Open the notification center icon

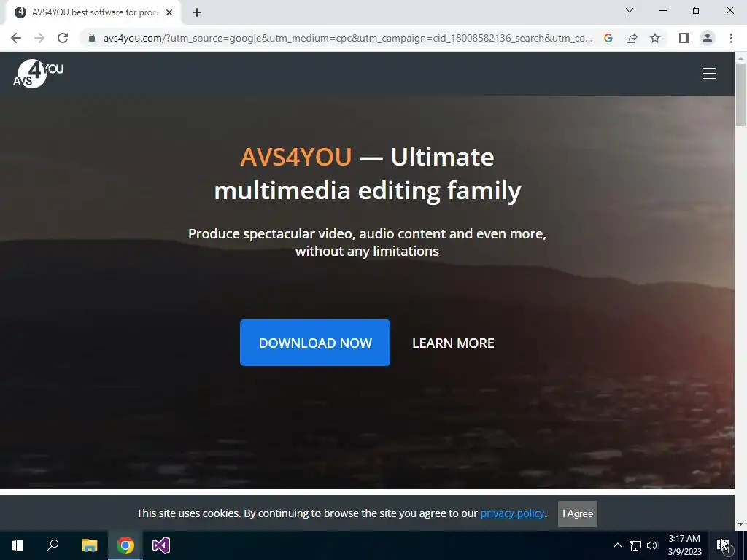723,545
